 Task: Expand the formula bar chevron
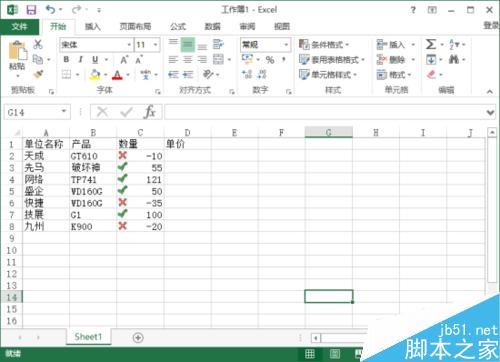[490, 113]
